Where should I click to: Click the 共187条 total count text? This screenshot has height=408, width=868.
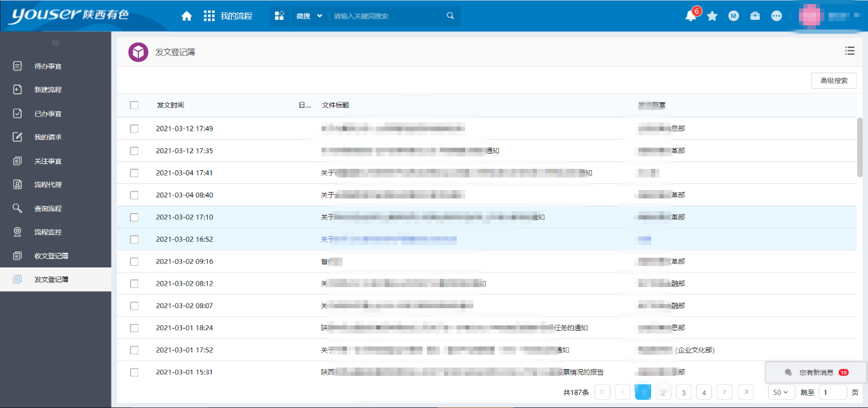tap(576, 392)
